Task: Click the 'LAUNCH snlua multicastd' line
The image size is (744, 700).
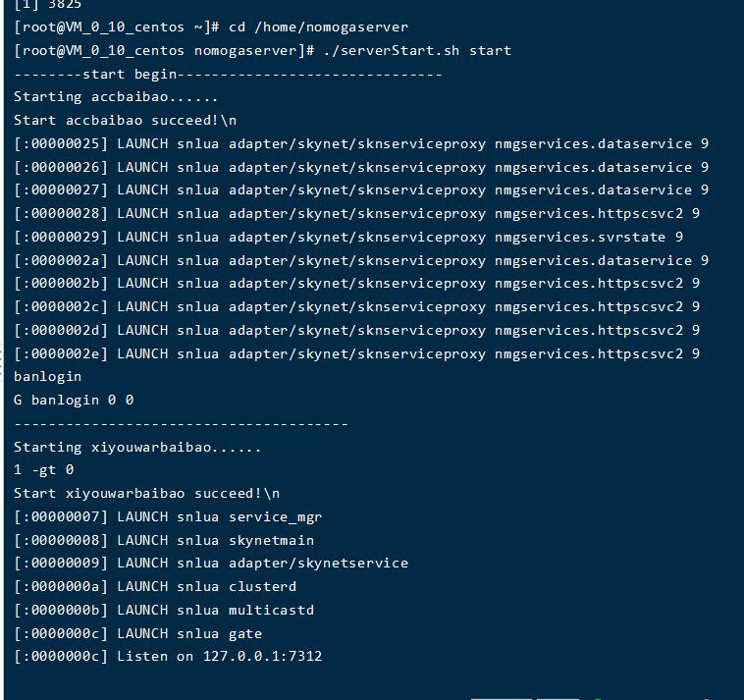Action: pyautogui.click(x=215, y=610)
